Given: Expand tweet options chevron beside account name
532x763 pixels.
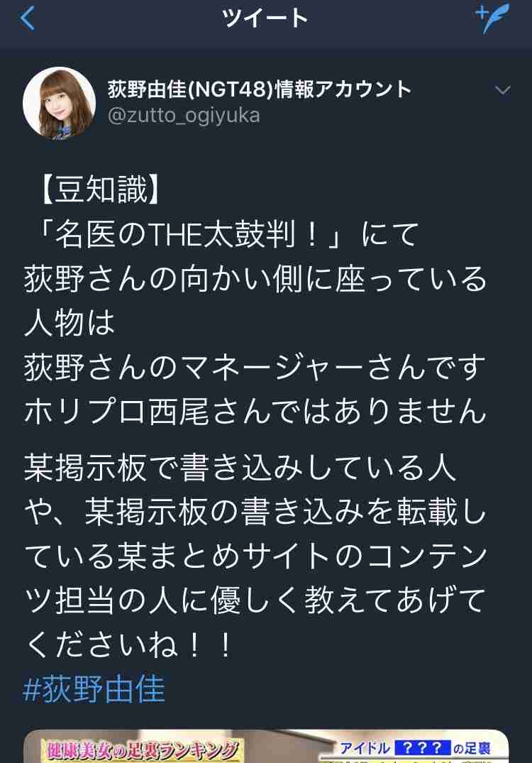Looking at the screenshot, I should [502, 90].
